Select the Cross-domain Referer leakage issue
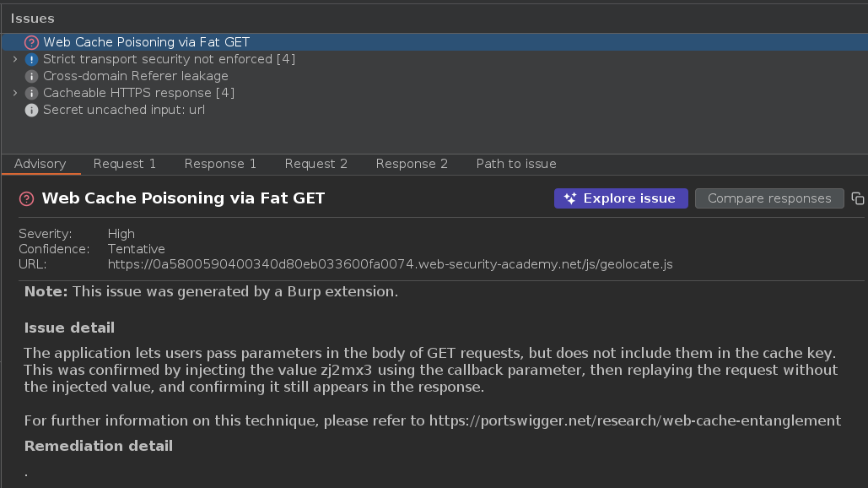The height and width of the screenshot is (488, 868). point(136,76)
